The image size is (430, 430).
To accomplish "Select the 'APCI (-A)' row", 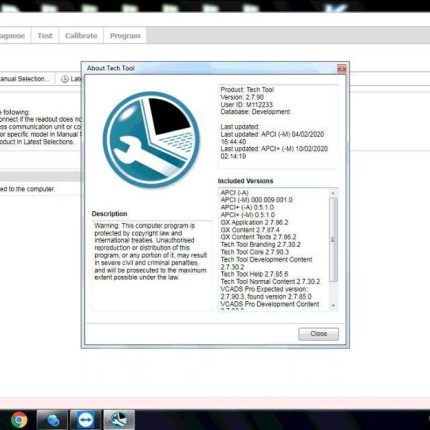I will 234,193.
